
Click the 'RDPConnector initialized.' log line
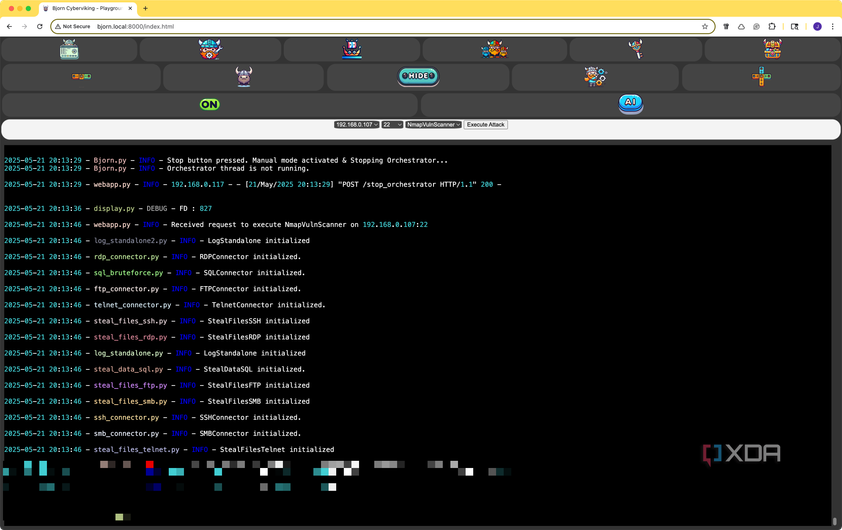click(153, 257)
